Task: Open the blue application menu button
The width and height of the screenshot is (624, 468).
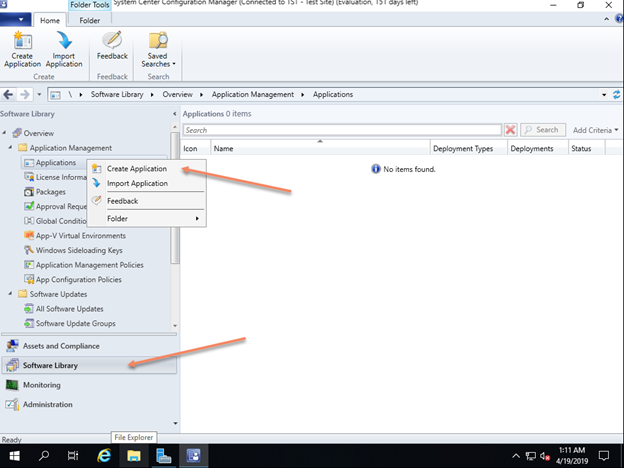Action: [15, 19]
